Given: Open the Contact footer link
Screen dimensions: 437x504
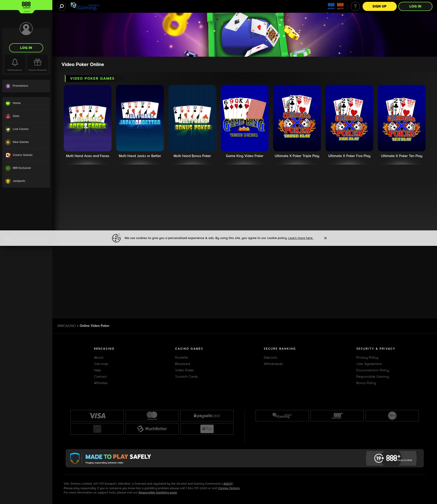Looking at the screenshot, I should click(x=100, y=377).
